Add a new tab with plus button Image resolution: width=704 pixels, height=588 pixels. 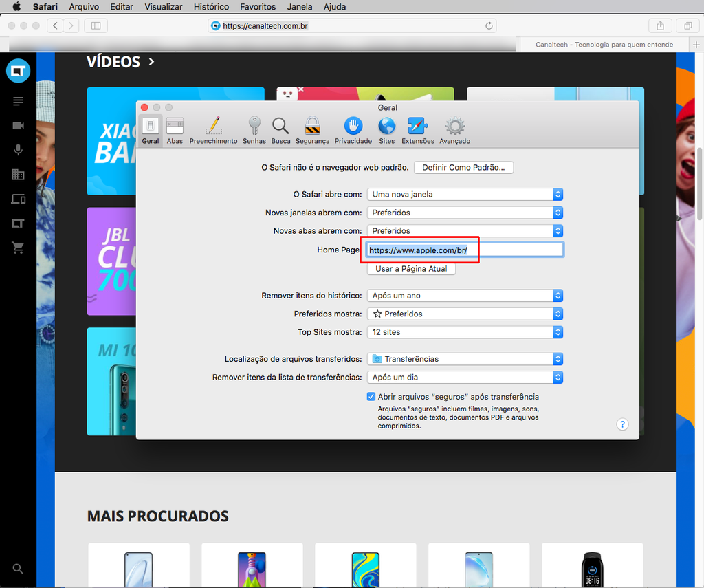tap(696, 45)
